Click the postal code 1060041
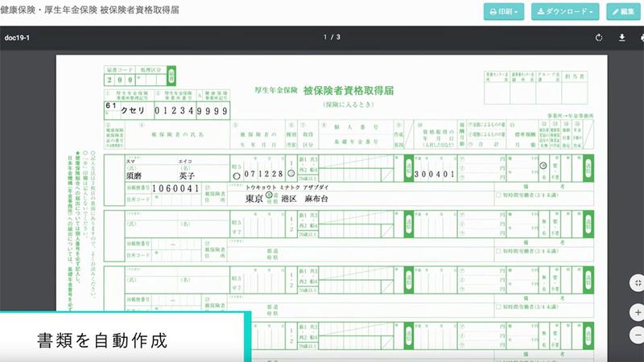This screenshot has height=362, width=644. coord(175,188)
